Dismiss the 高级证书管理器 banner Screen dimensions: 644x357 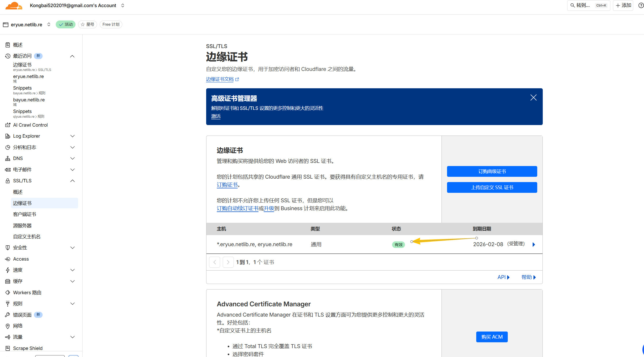coord(533,98)
